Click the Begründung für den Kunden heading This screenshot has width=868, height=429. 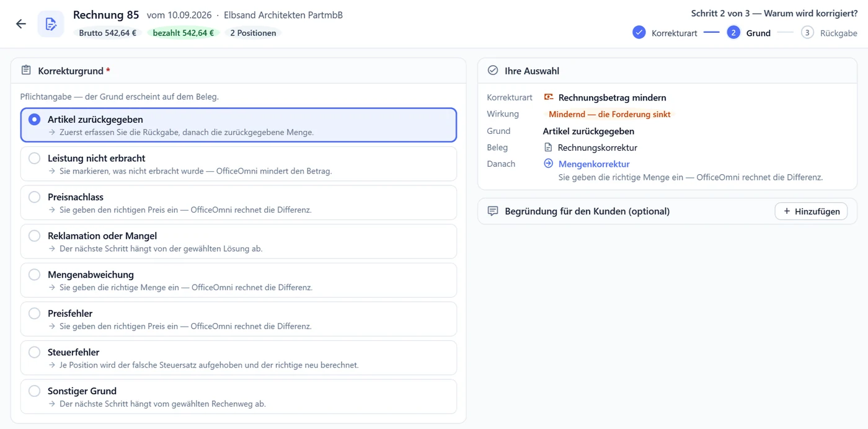tap(587, 211)
